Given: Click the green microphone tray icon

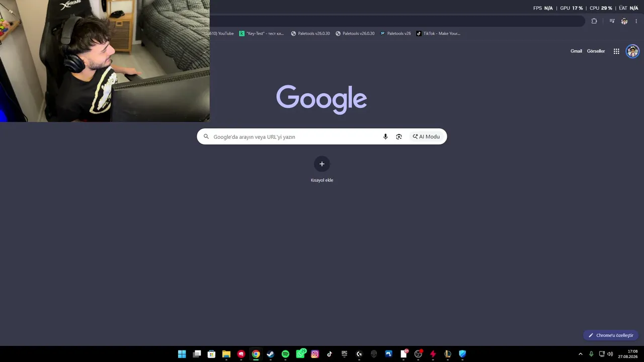Looking at the screenshot, I should [x=591, y=354].
